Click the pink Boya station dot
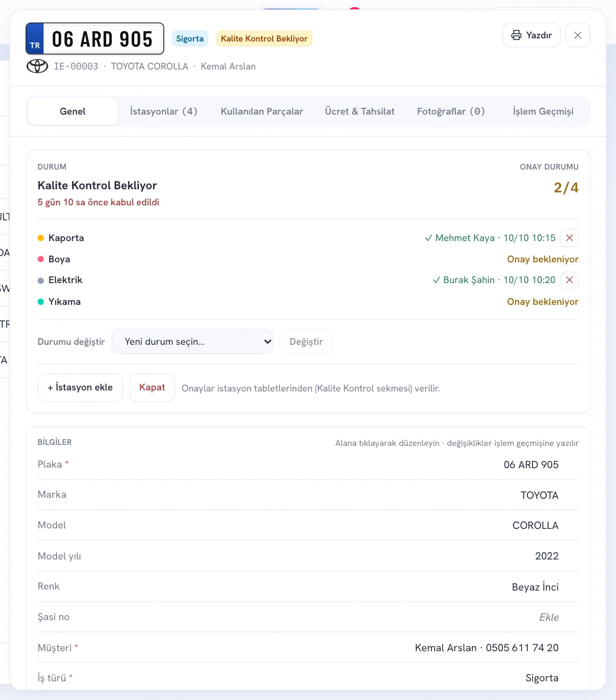The image size is (616, 700). click(x=41, y=259)
